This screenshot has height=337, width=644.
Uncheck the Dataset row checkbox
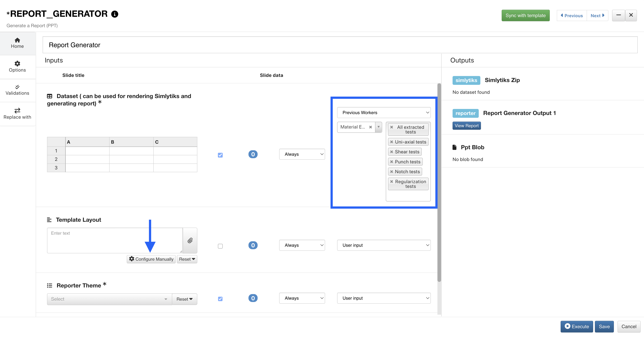click(x=220, y=155)
